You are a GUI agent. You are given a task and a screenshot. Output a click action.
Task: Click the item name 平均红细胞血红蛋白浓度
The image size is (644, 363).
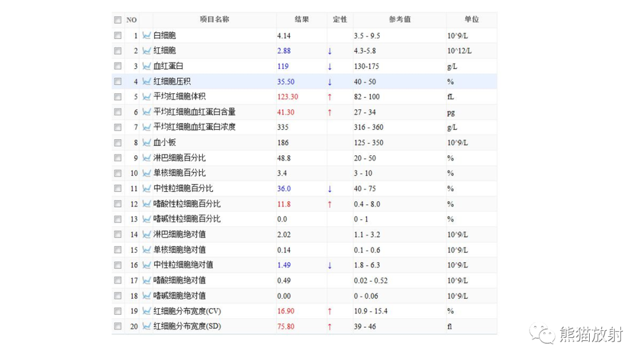194,127
